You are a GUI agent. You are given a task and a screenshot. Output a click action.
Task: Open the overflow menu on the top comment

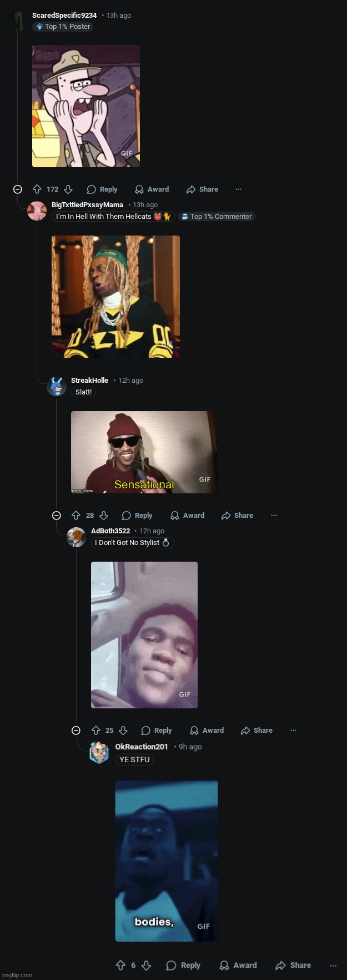(239, 189)
